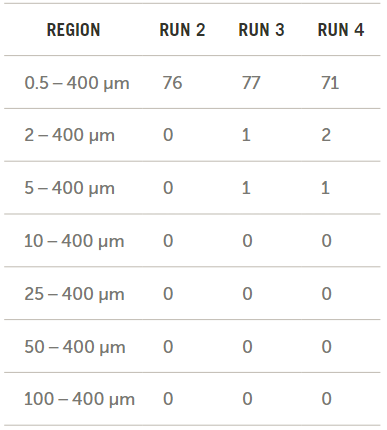Click RUN 4 value in 100 – 400 µm row
The width and height of the screenshot is (387, 430).
tap(326, 399)
